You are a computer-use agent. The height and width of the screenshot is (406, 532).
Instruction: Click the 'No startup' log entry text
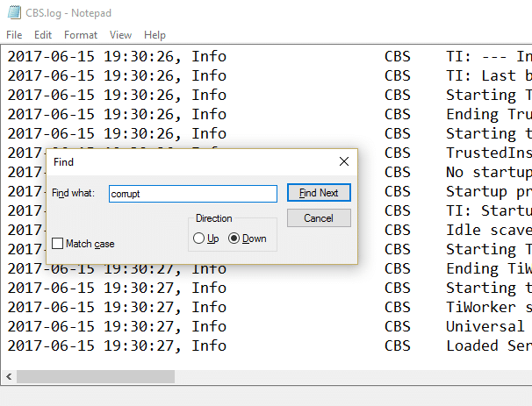coord(489,172)
